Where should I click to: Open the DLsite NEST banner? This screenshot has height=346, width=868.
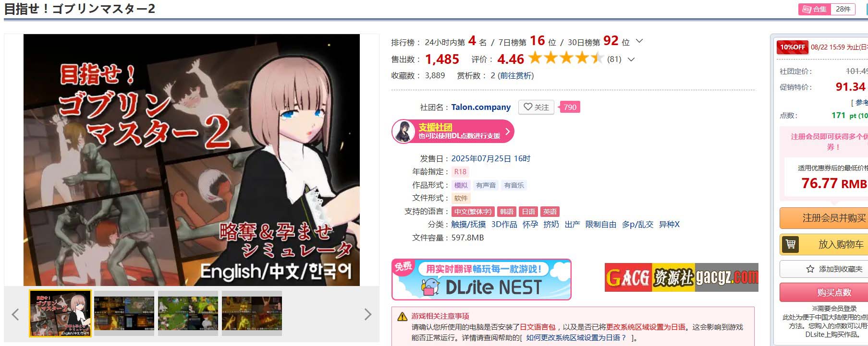click(x=481, y=280)
